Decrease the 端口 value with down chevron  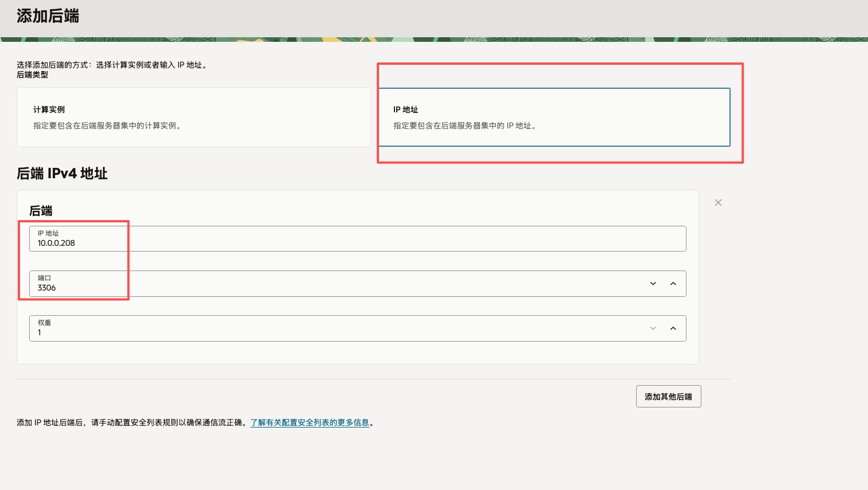[653, 284]
